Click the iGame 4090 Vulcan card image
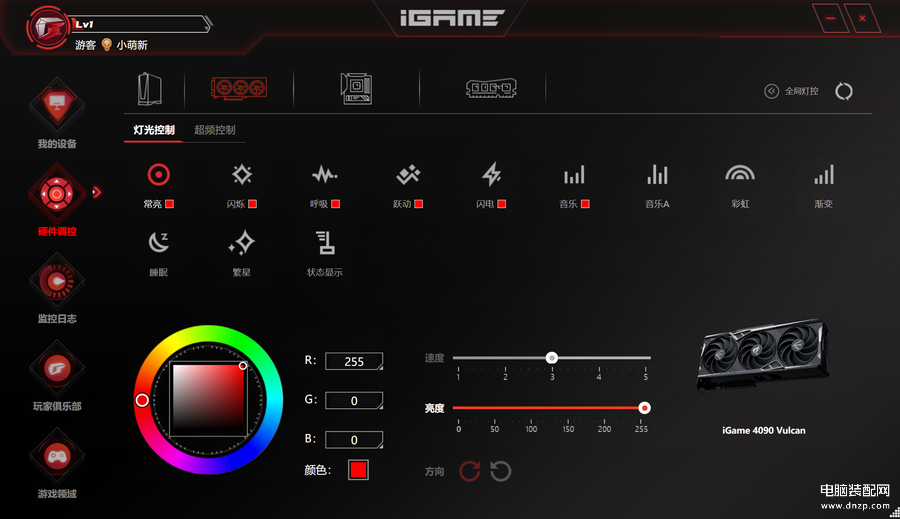This screenshot has height=519, width=900. tap(763, 357)
